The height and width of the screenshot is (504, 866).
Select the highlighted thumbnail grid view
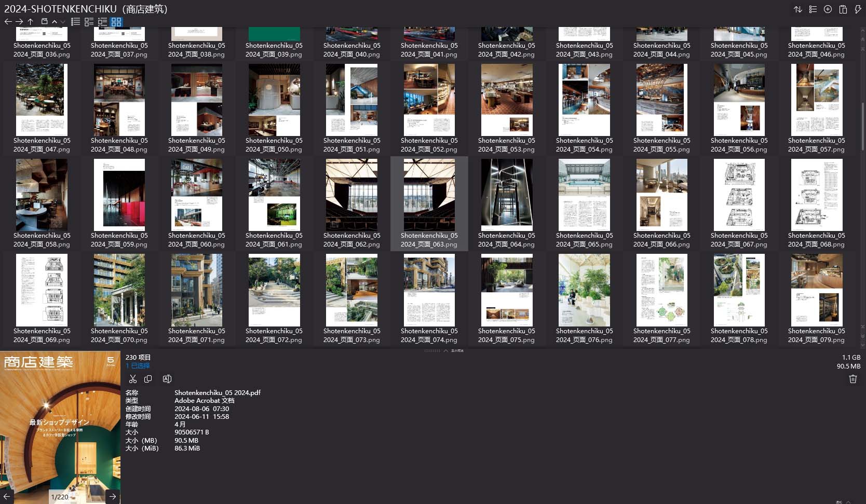click(x=116, y=22)
